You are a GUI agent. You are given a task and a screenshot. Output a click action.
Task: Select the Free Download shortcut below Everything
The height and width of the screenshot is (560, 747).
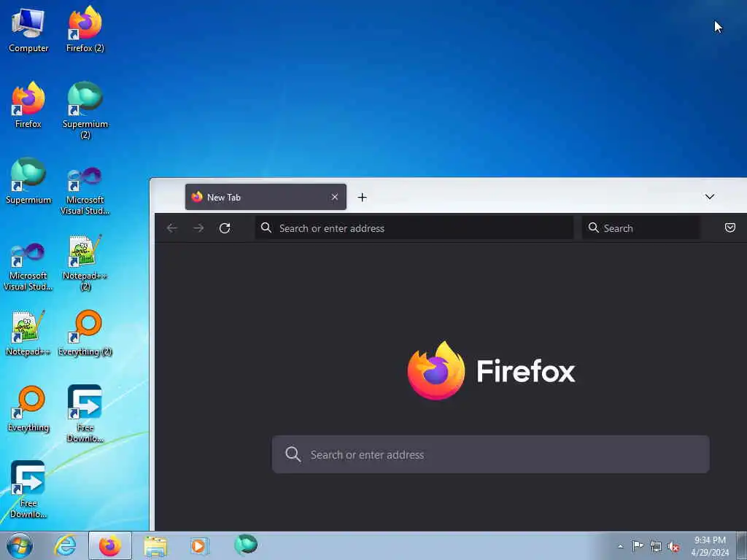(x=28, y=489)
